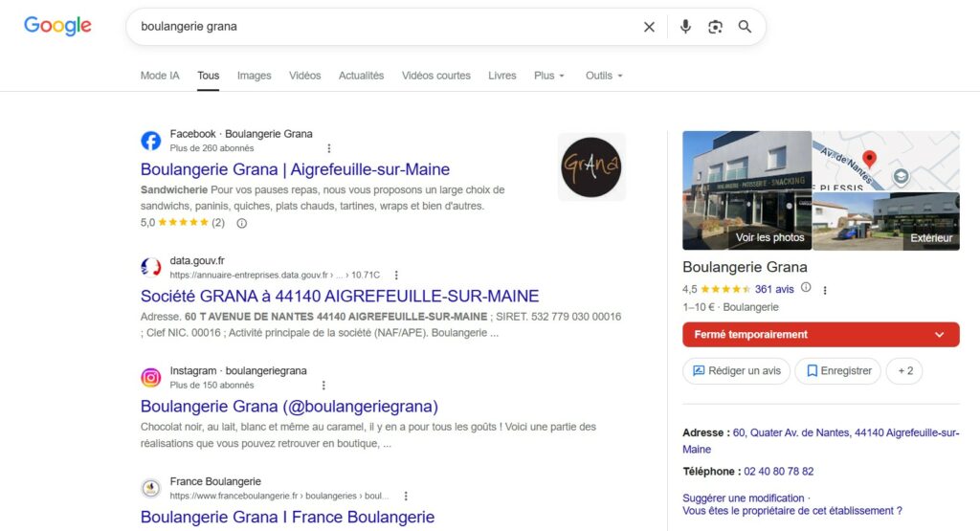This screenshot has width=980, height=531.
Task: Open the Livres tab
Action: (x=502, y=76)
